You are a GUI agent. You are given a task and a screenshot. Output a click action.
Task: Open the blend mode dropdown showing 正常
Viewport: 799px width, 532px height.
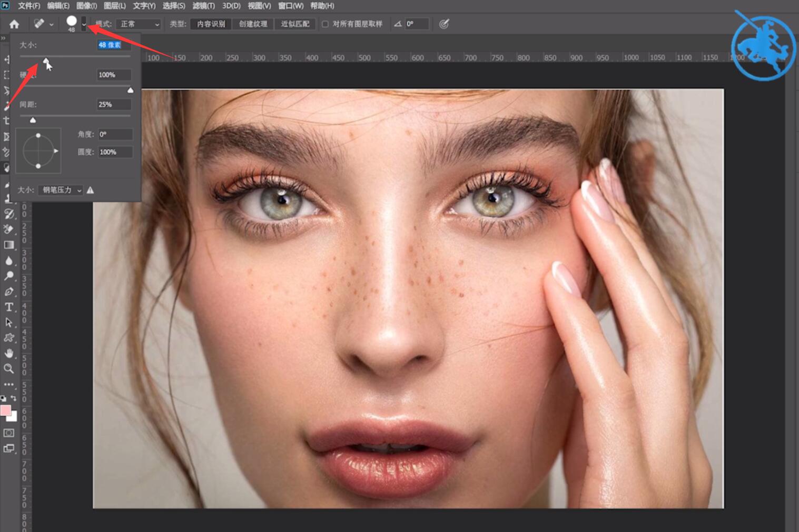(x=138, y=24)
